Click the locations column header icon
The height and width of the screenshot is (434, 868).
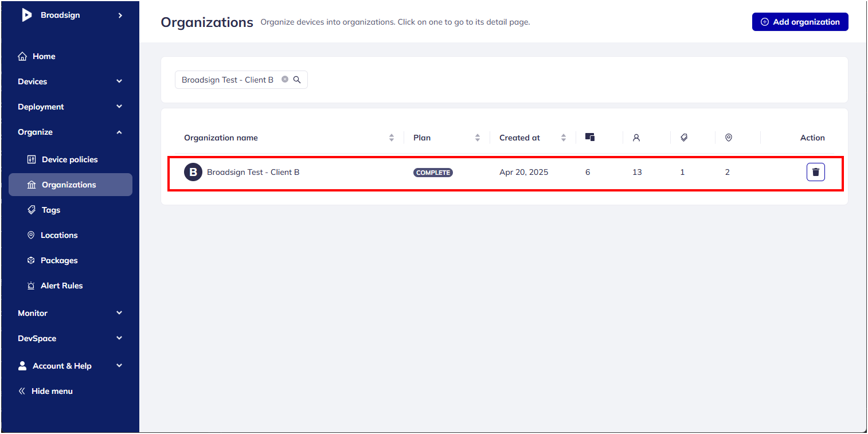729,138
